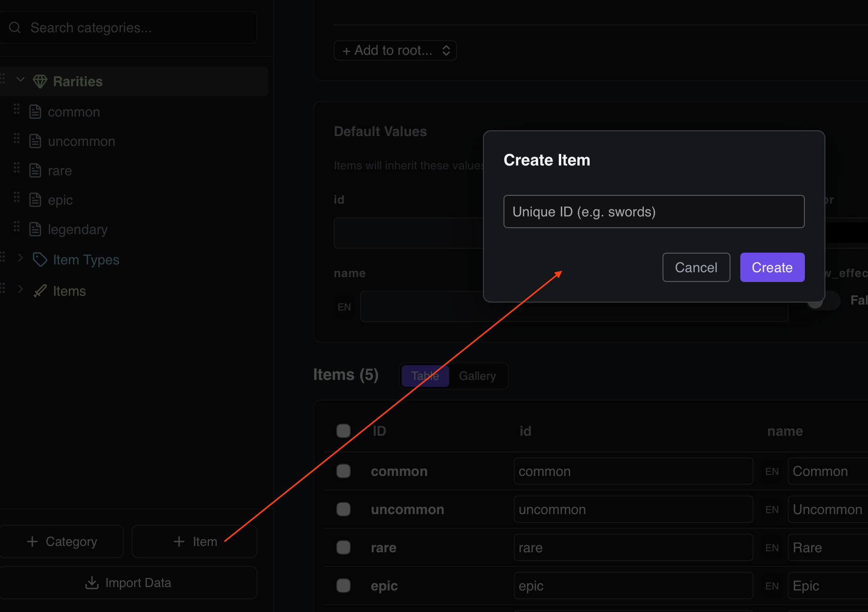
Task: Check the rare row checkbox
Action: point(343,547)
